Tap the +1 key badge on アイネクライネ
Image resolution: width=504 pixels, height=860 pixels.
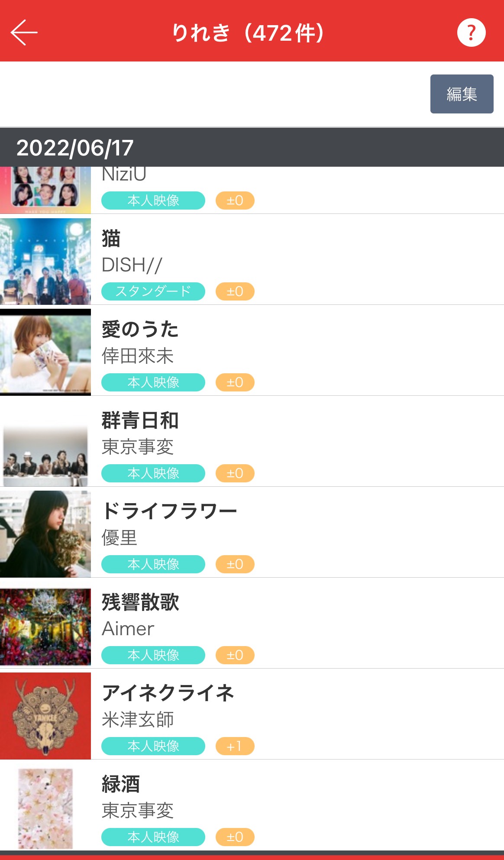point(235,746)
